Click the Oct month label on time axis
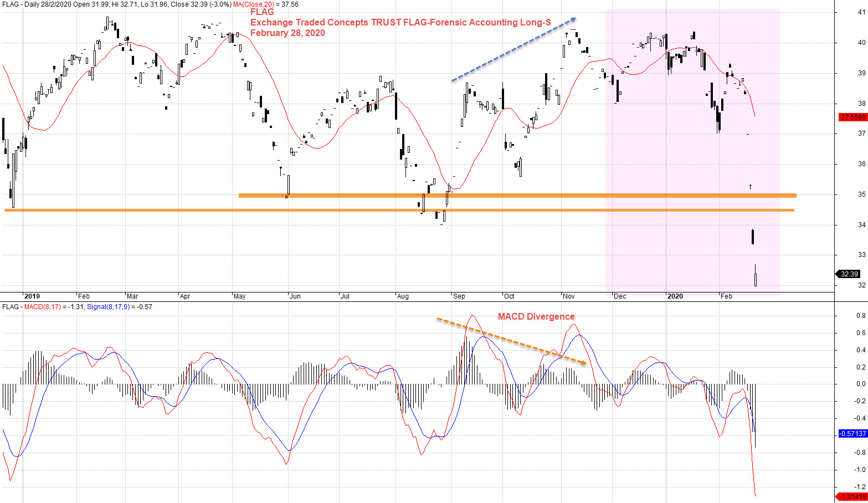 pos(509,296)
